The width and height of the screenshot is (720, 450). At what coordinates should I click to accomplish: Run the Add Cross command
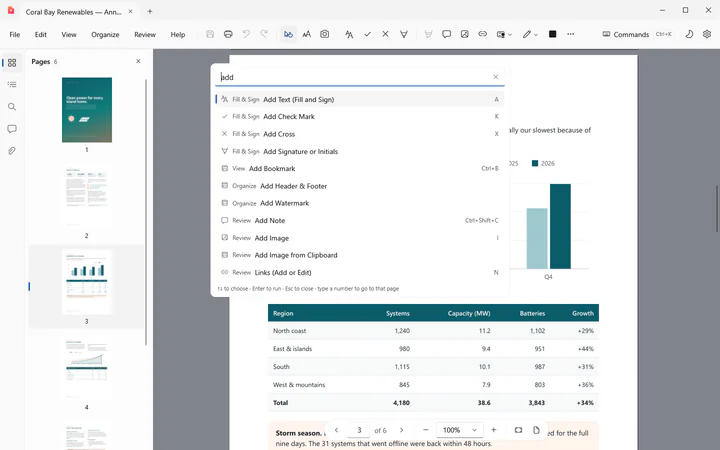[x=360, y=134]
